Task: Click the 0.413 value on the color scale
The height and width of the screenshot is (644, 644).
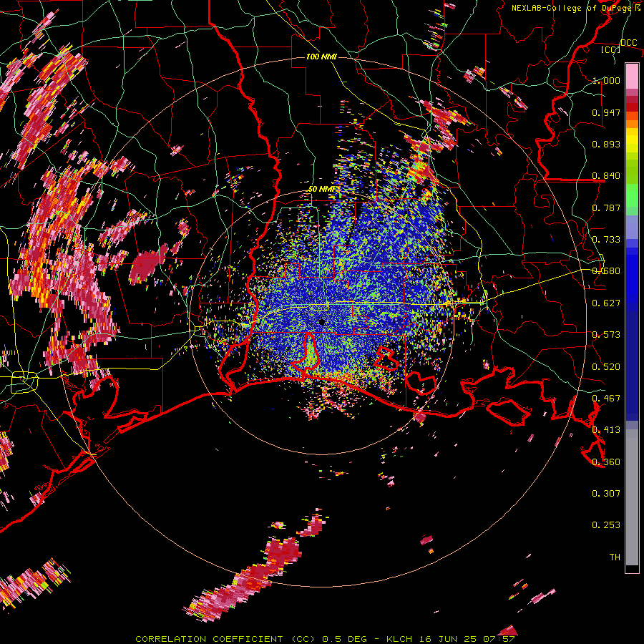Action: 606,429
